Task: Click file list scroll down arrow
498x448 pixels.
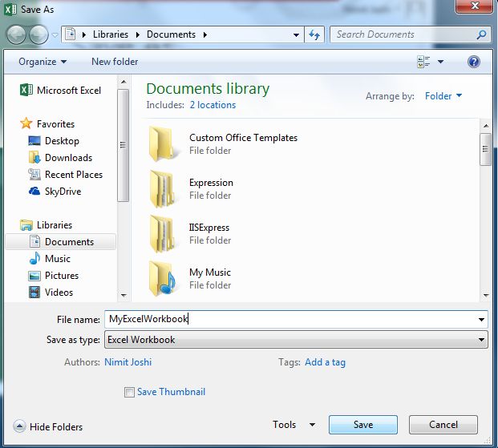Action: point(486,296)
